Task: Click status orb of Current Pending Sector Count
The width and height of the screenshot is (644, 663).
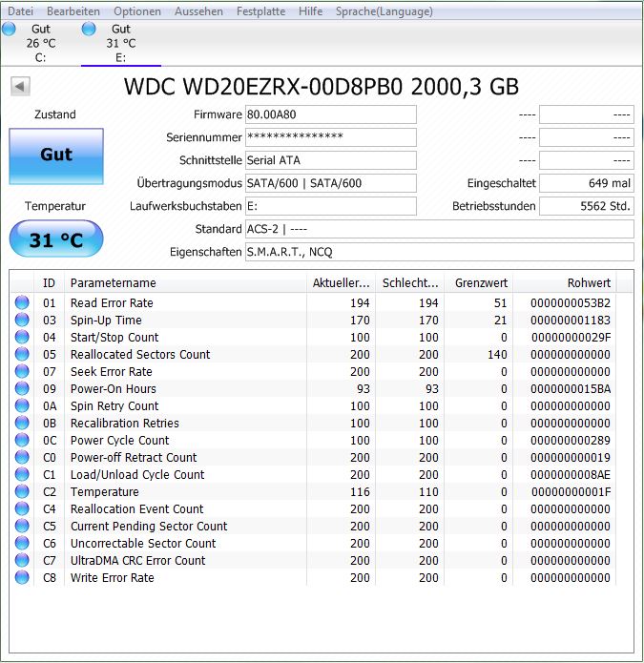Action: coord(22,526)
